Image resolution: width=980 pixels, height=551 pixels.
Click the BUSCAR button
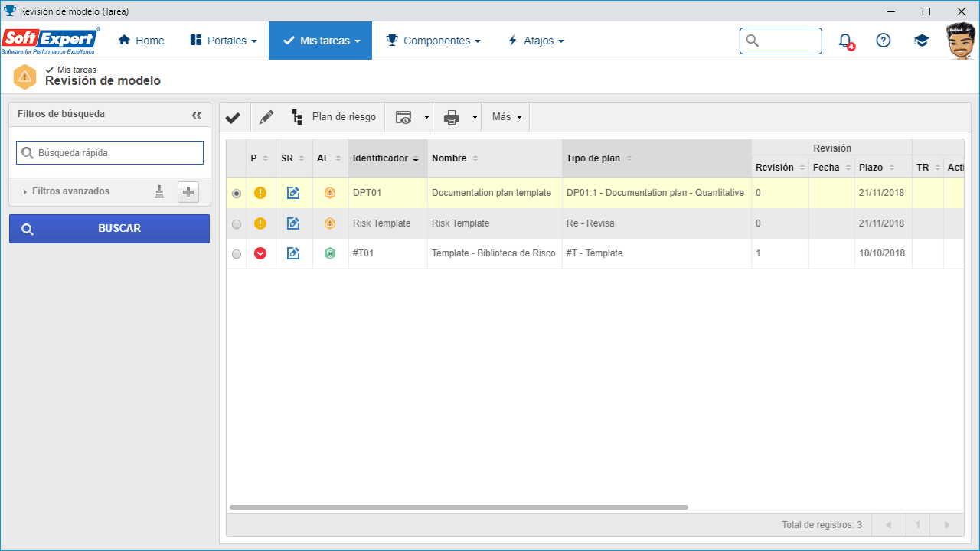pos(109,229)
